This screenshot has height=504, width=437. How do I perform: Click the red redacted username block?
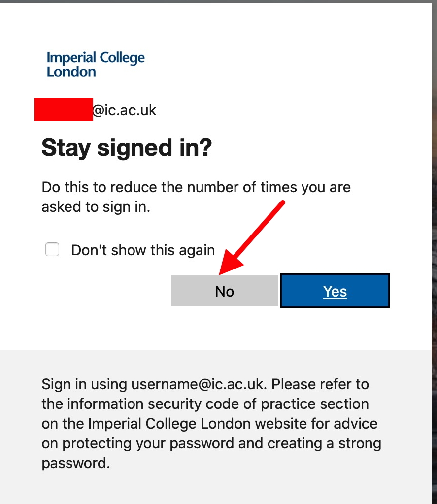64,109
